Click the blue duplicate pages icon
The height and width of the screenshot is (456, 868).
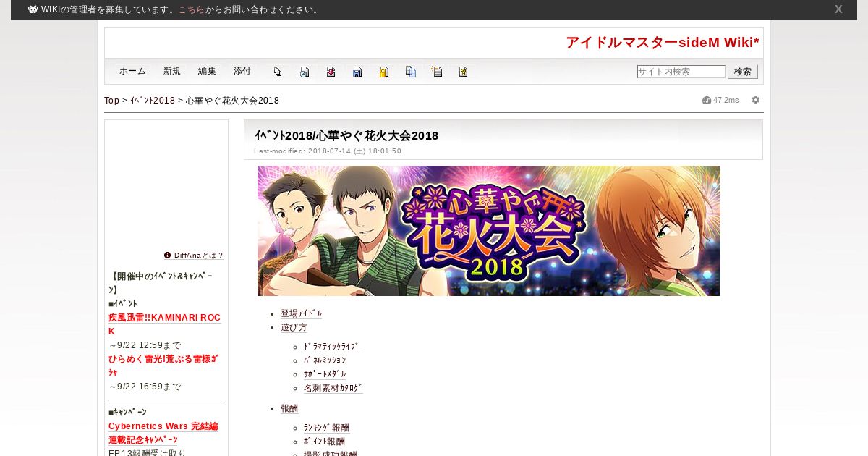pos(411,72)
